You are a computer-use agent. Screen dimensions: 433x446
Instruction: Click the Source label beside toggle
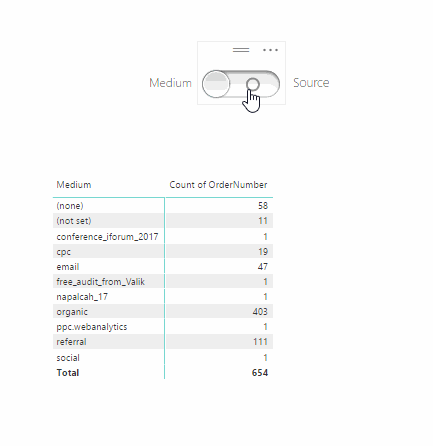point(311,83)
